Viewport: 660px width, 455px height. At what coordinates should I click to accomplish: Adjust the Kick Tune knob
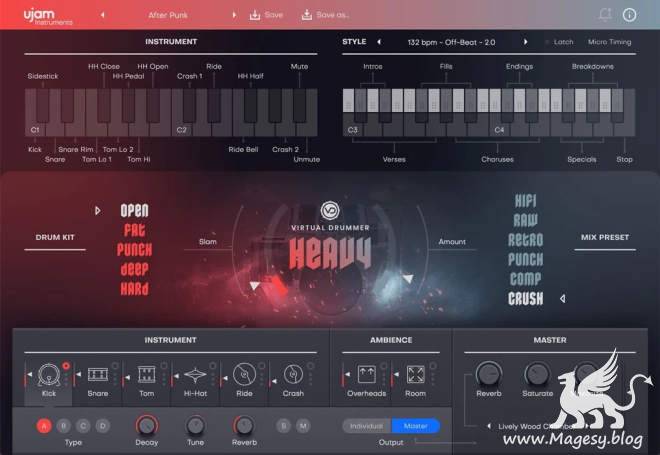pos(195,426)
